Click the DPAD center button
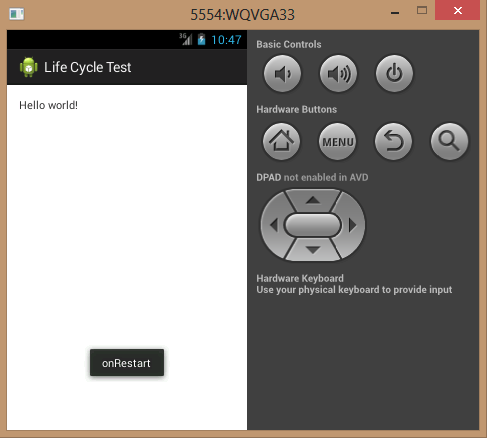The height and width of the screenshot is (438, 487). point(313,225)
